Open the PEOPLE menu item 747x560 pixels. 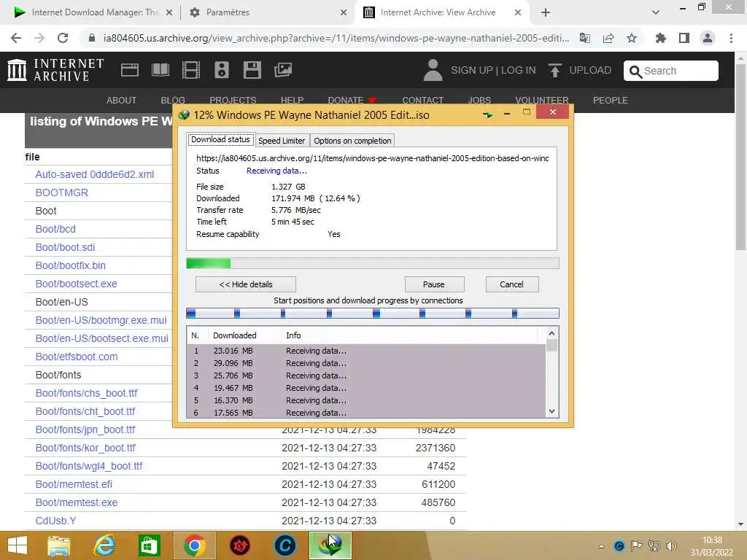[611, 100]
